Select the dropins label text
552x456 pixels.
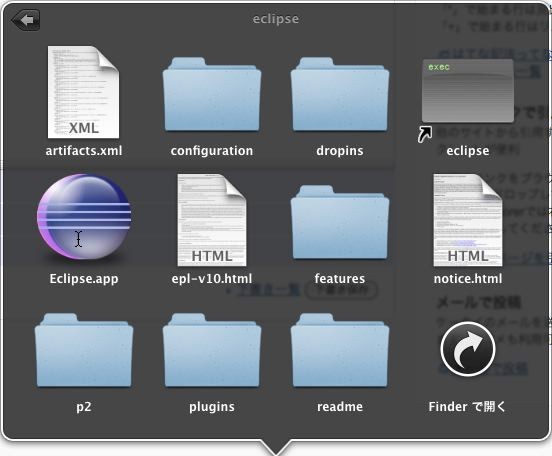click(x=340, y=151)
